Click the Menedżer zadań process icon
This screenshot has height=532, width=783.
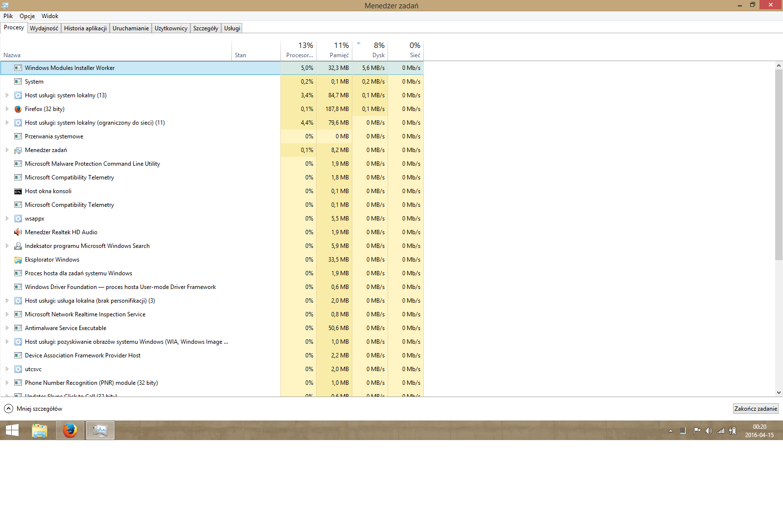click(x=18, y=150)
